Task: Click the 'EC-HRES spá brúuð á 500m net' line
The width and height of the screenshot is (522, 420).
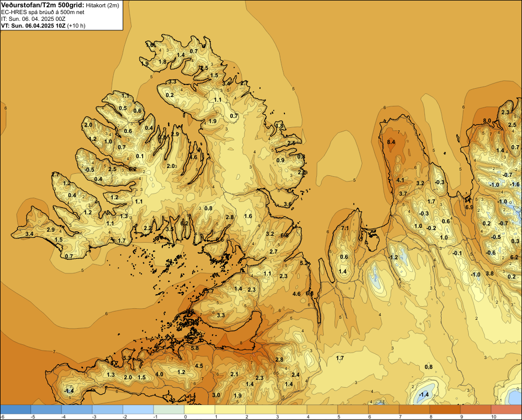Action: (x=43, y=12)
